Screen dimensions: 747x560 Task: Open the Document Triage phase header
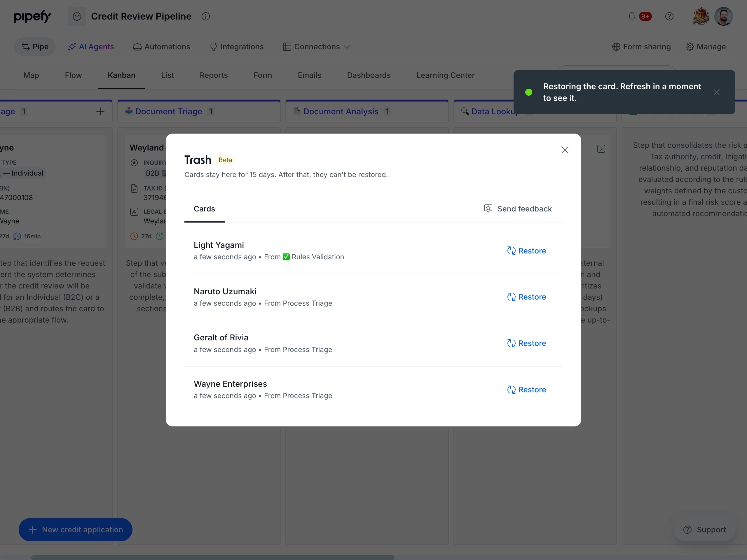tap(199, 111)
